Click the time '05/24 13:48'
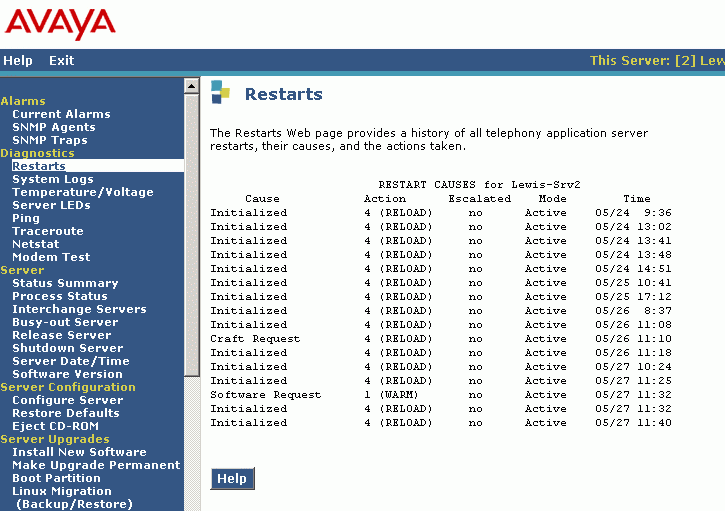This screenshot has height=511, width=725. pyautogui.click(x=633, y=255)
